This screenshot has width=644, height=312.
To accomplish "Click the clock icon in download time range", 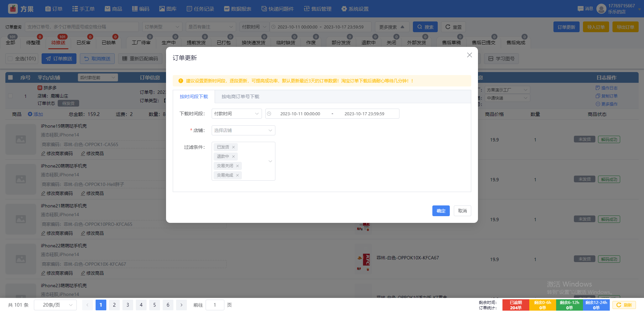I will pyautogui.click(x=269, y=114).
